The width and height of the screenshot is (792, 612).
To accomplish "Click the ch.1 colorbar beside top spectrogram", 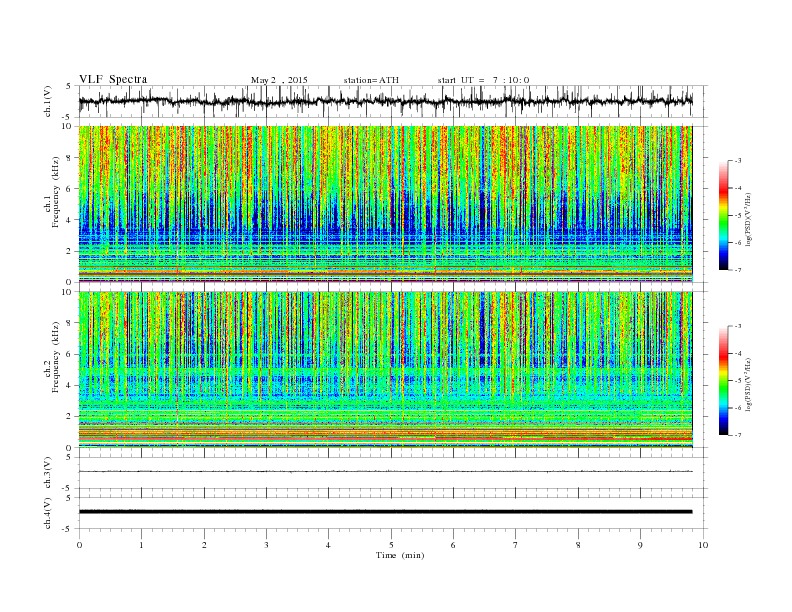I will point(723,216).
